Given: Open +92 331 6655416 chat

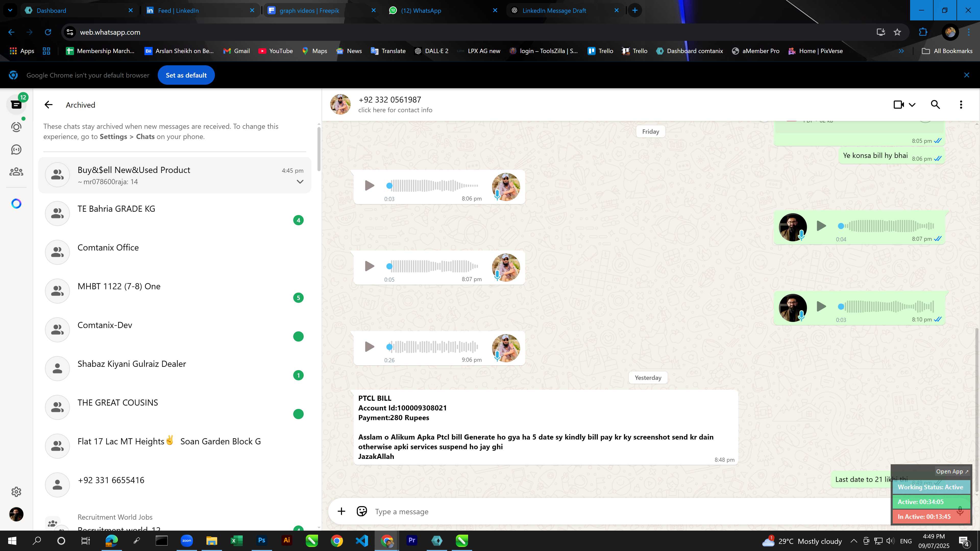Looking at the screenshot, I should tap(175, 485).
